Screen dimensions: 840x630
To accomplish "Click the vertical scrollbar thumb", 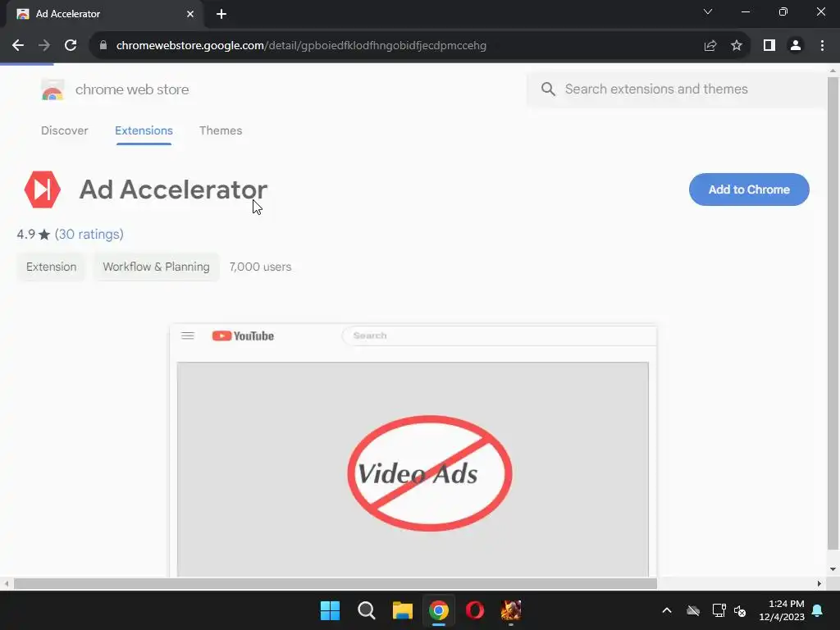I will [x=833, y=313].
